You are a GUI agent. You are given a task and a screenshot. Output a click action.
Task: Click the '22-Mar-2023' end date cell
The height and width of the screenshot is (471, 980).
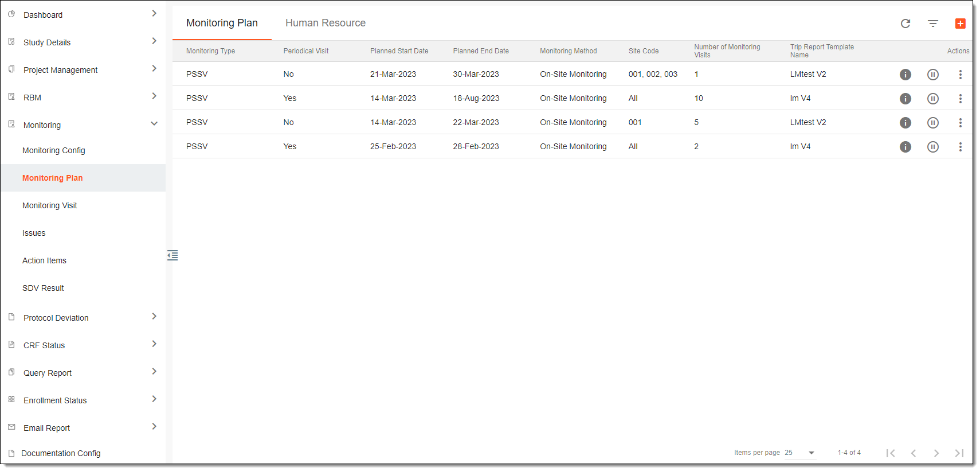[x=476, y=122]
